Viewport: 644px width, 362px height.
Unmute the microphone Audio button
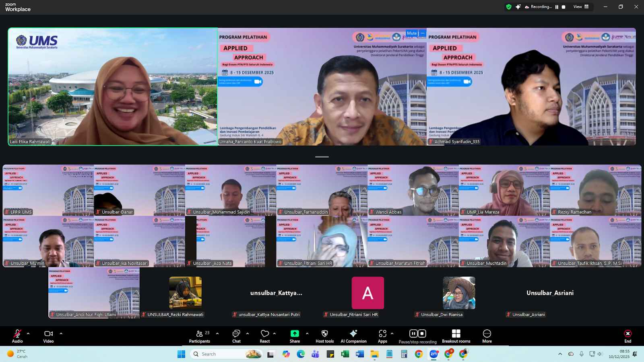click(17, 336)
